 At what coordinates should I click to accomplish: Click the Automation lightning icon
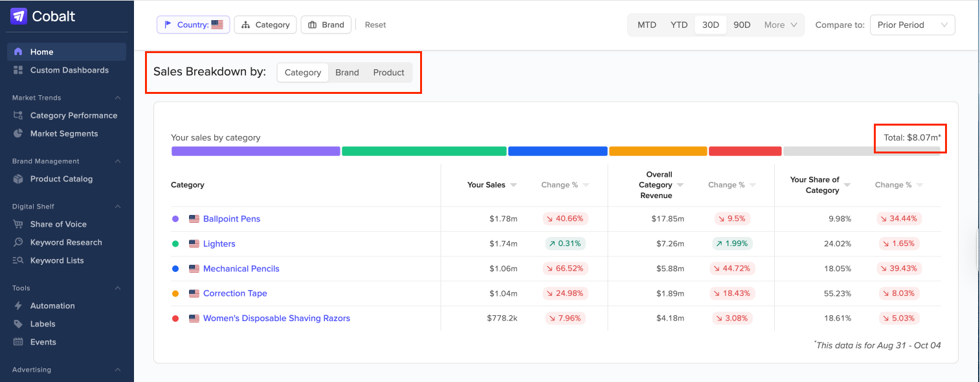click(18, 306)
